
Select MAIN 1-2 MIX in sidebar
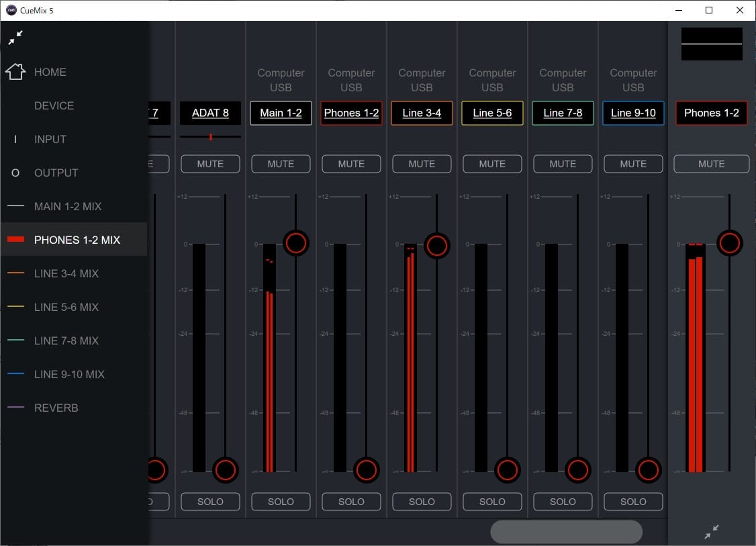[x=68, y=206]
